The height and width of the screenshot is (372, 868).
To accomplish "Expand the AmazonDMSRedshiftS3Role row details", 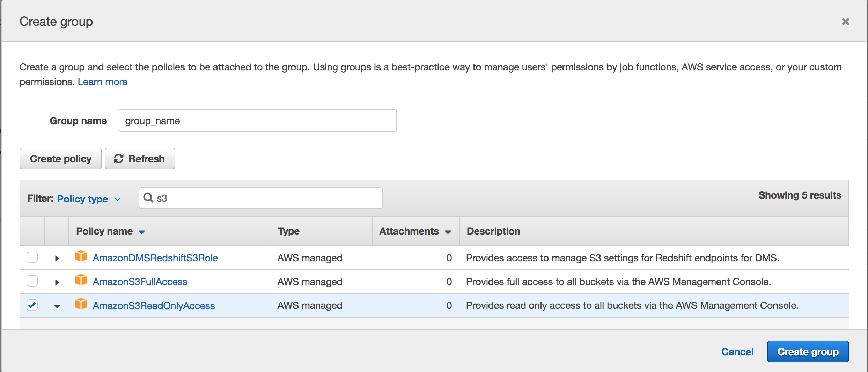I will point(57,259).
